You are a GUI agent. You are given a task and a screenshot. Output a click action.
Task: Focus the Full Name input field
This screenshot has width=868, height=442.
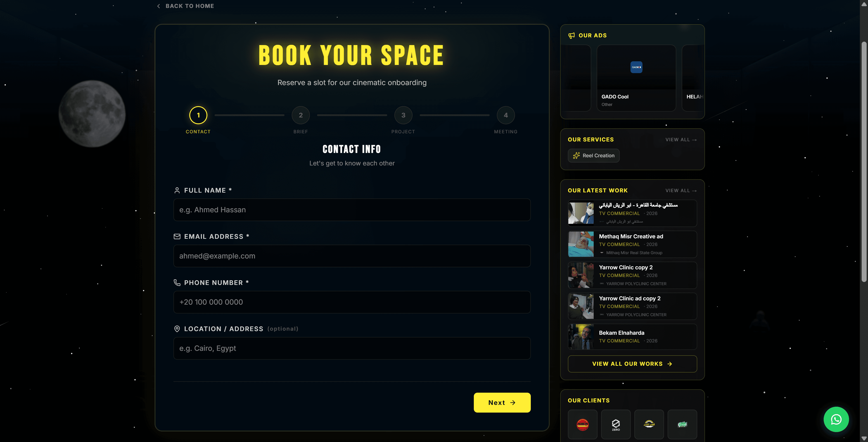pyautogui.click(x=352, y=210)
